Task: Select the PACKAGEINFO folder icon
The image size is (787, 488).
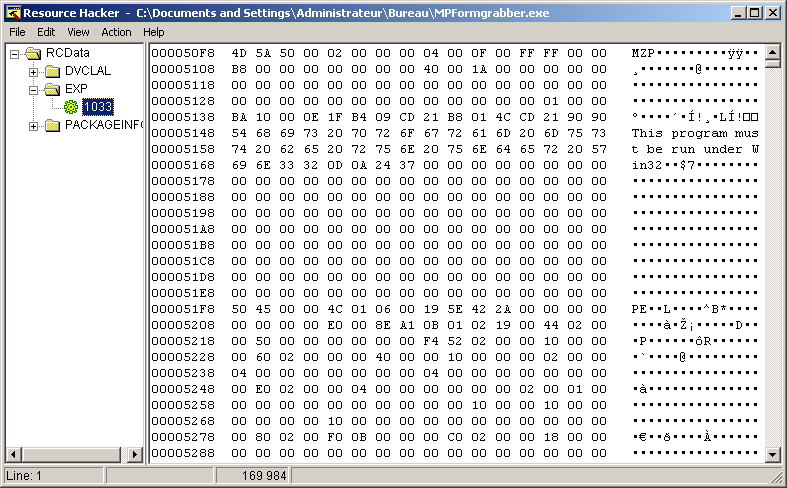Action: (52, 126)
